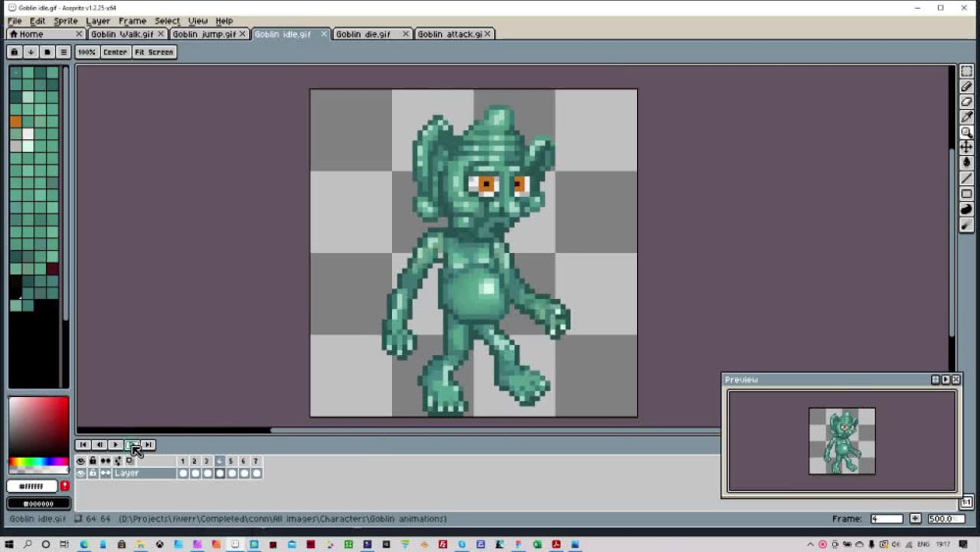The height and width of the screenshot is (552, 980).
Task: Select the Contour blob tool
Action: point(966,209)
